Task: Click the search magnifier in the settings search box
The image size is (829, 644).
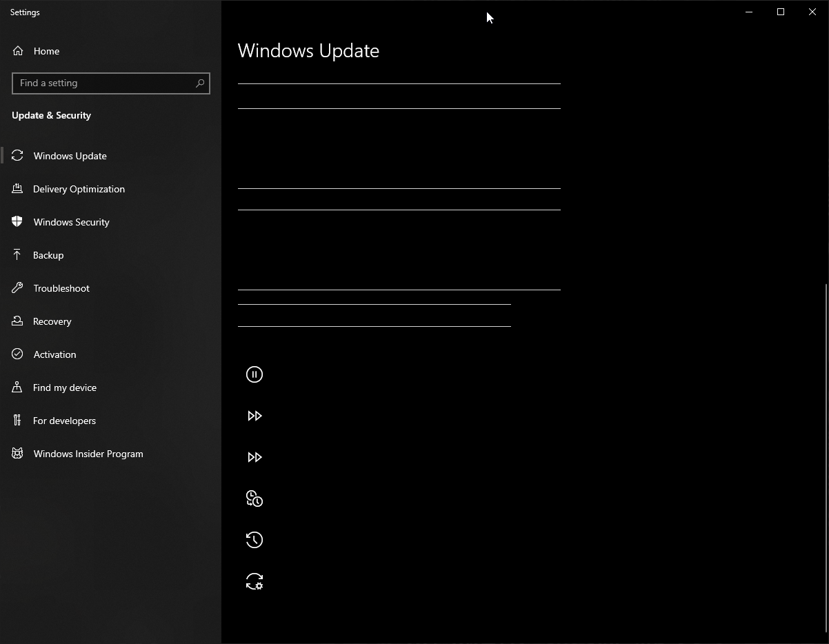Action: point(199,83)
